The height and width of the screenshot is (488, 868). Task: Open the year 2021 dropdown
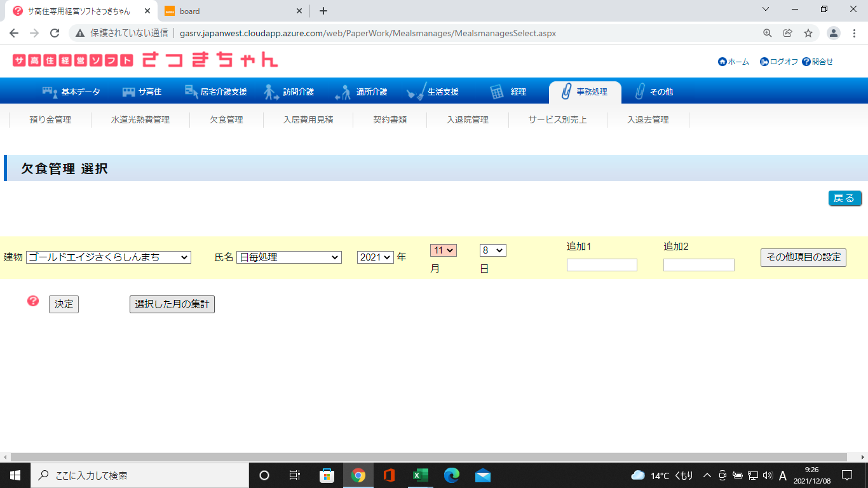coord(375,257)
